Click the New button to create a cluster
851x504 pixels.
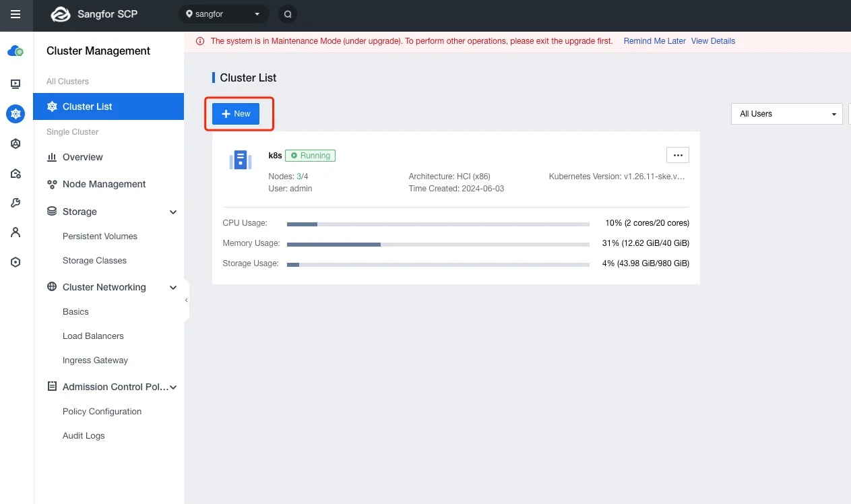coord(235,114)
